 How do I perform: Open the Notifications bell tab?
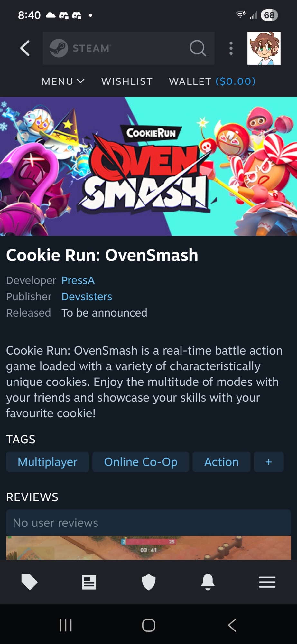(208, 582)
